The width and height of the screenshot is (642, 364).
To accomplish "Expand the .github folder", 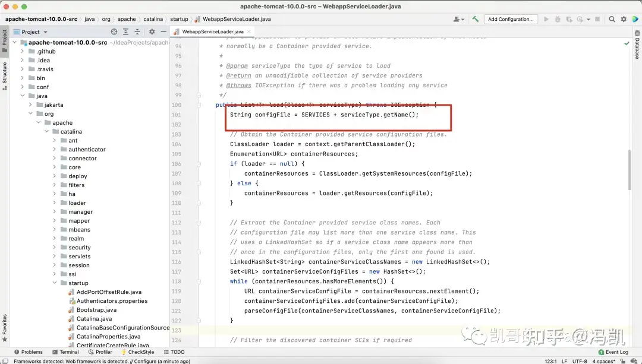I will 23,52.
